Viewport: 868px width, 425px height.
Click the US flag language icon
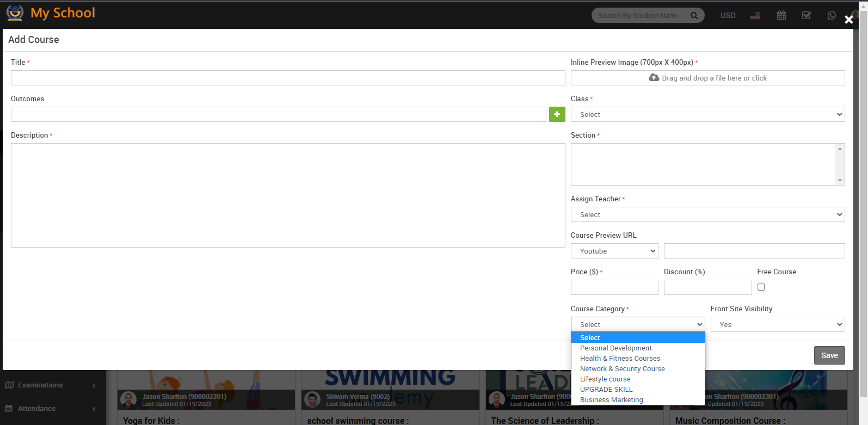755,15
